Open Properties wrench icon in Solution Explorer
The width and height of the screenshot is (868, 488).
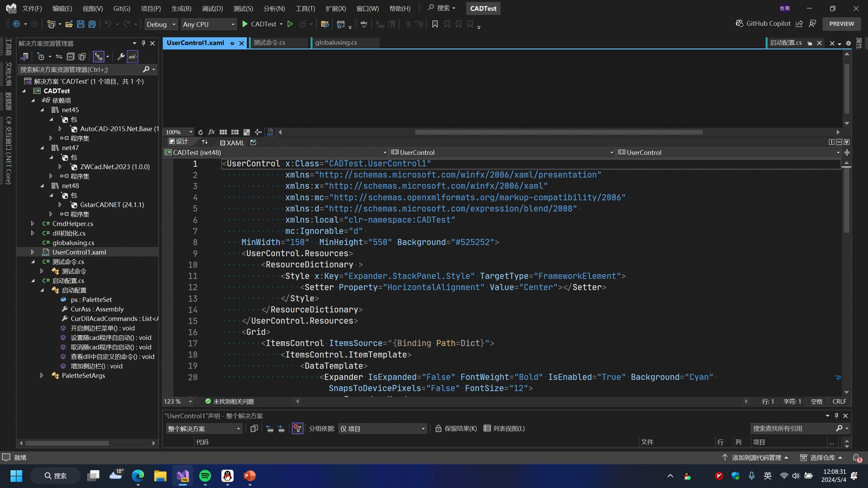121,56
